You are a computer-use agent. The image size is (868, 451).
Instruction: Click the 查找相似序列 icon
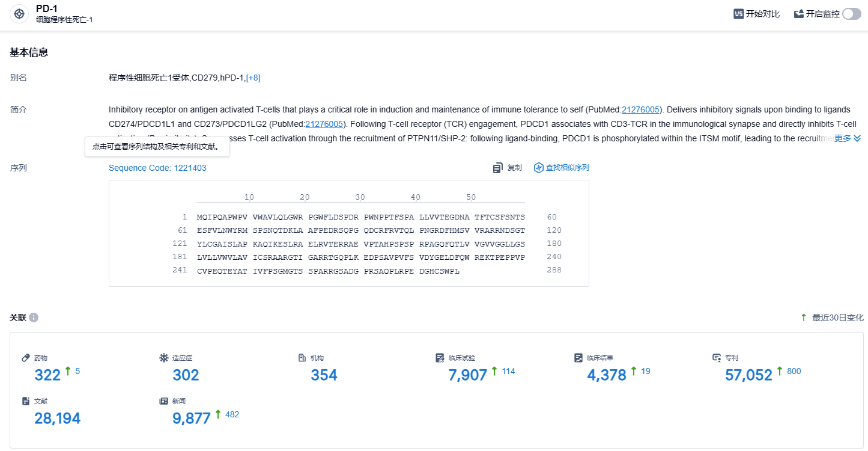pyautogui.click(x=538, y=168)
